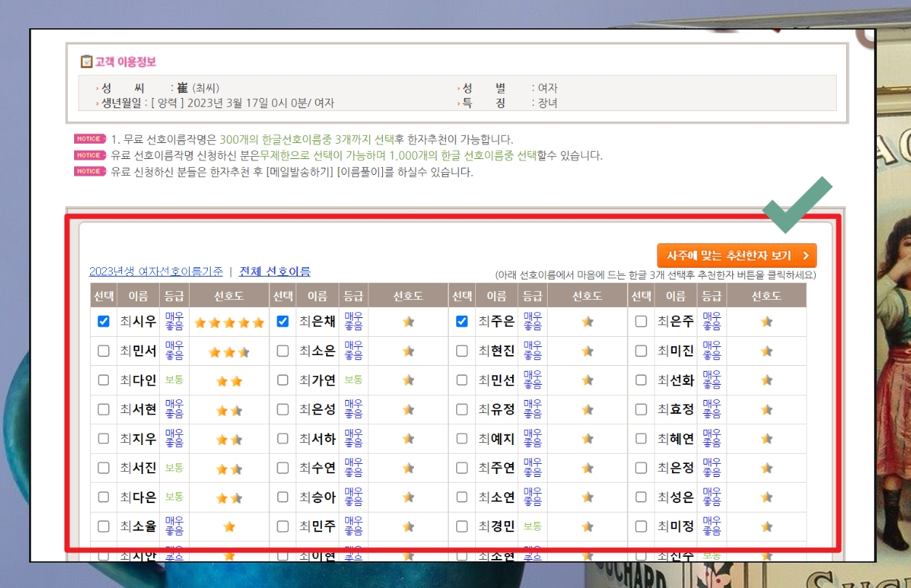The height and width of the screenshot is (588, 911).
Task: Click name 최소연
Action: coord(496,497)
